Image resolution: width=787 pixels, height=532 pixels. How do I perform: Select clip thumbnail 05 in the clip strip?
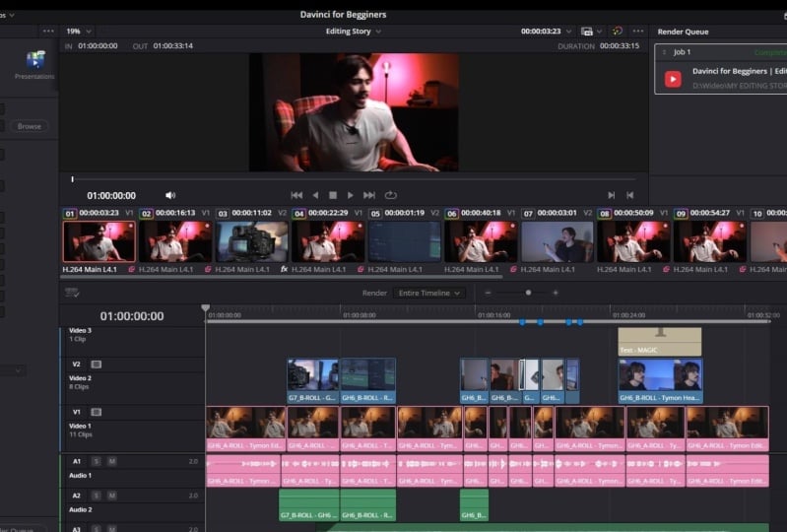(405, 241)
